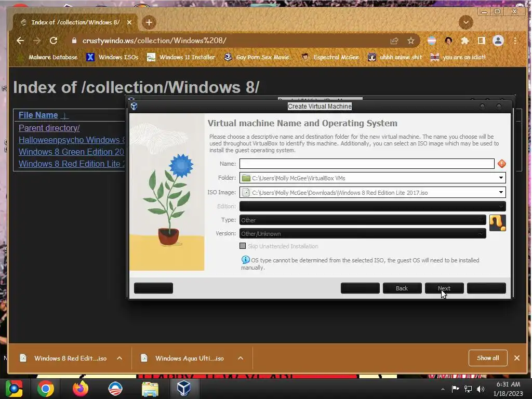
Task: Open the browser extensions puzzle icon
Action: [x=465, y=41]
